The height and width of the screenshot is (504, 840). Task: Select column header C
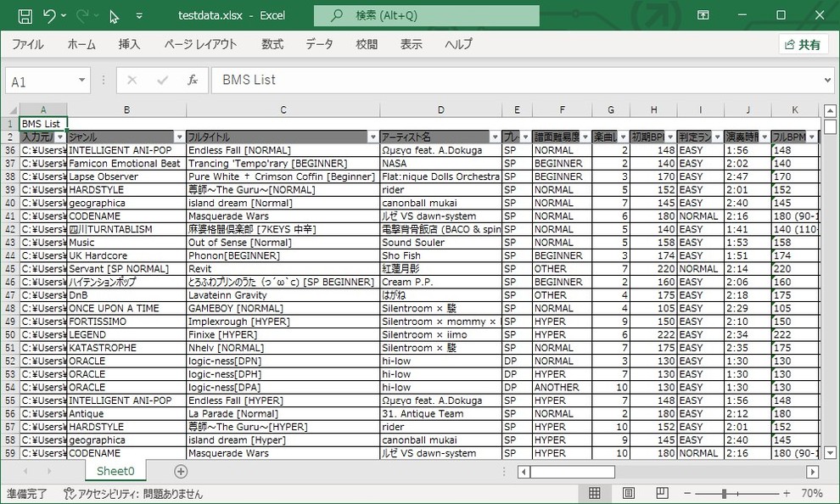point(283,109)
